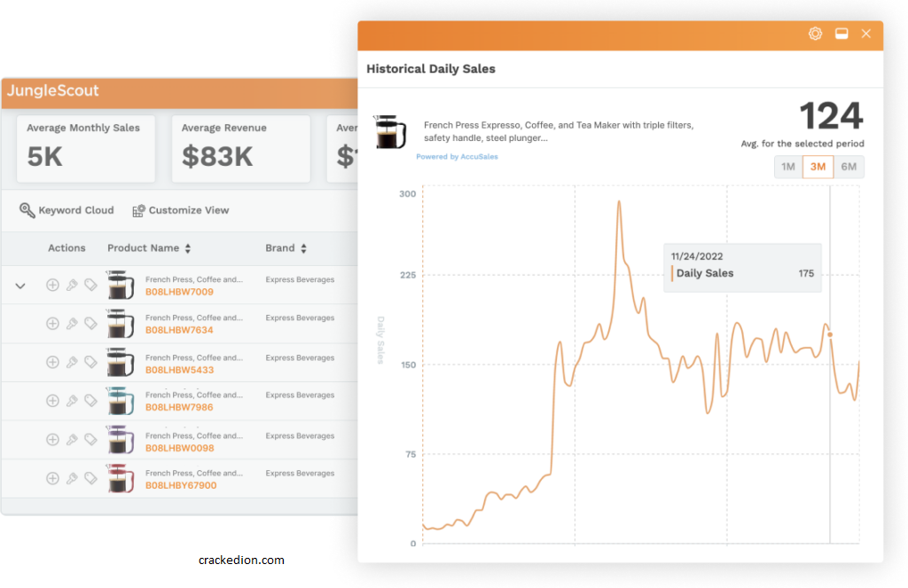Close the Historical Daily Sales popup
This screenshot has width=908, height=588.
click(865, 34)
